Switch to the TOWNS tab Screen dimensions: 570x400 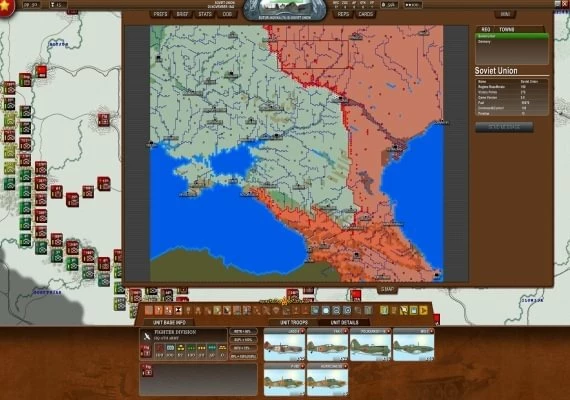[507, 29]
